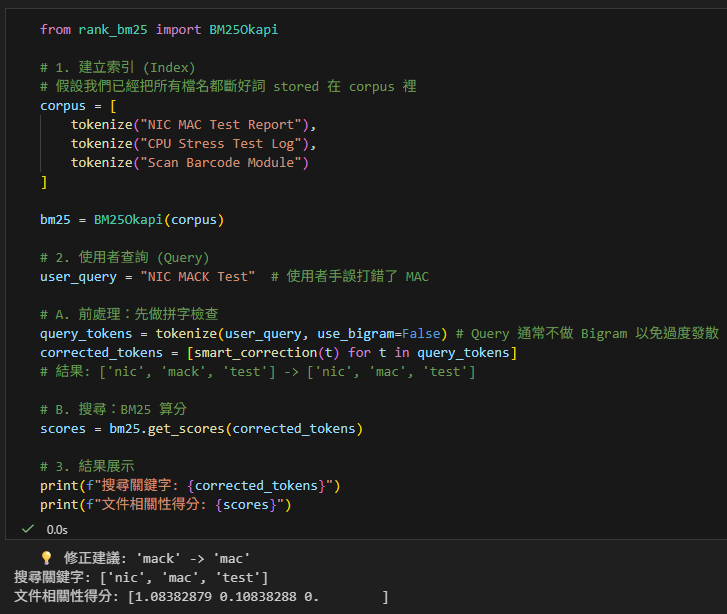This screenshot has height=614, width=727.
Task: Click the closing bracket of corpus list
Action: (44, 182)
